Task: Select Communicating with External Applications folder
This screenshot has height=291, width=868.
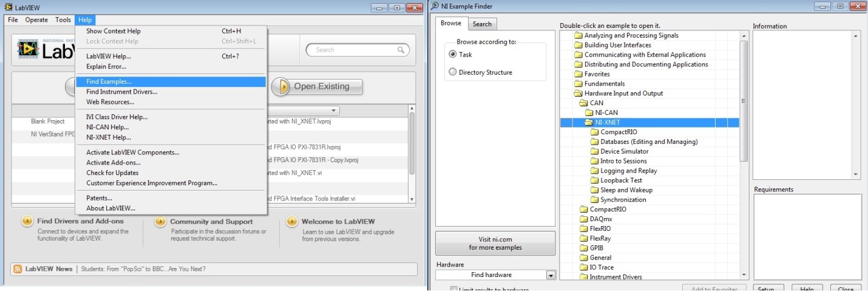Action: pos(640,55)
